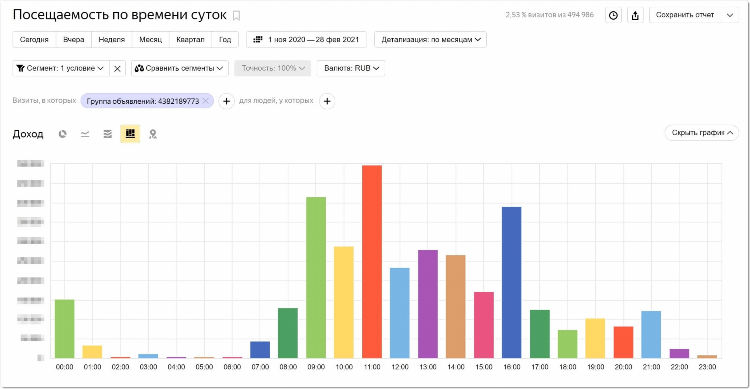The image size is (750, 389).
Task: Click the yellow 10:00 bar
Action: click(344, 302)
